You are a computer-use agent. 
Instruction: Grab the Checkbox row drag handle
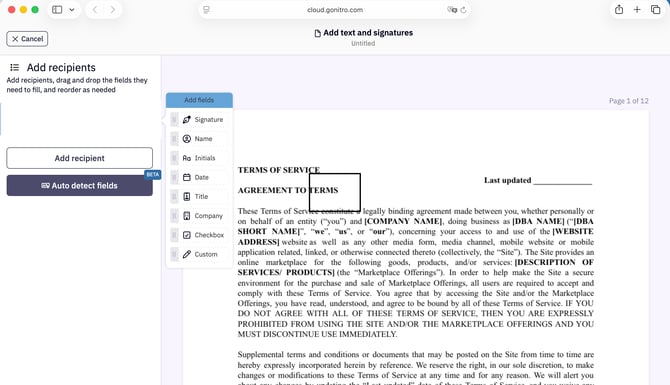174,235
